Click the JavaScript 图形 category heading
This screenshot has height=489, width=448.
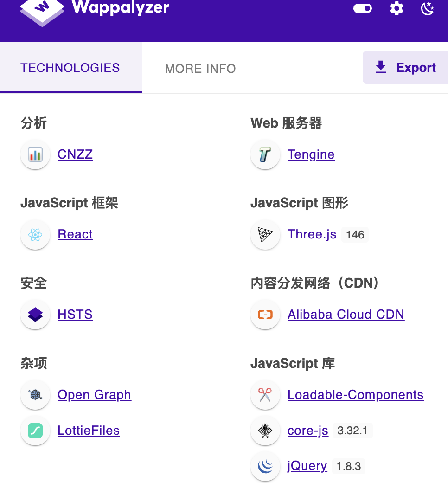(x=299, y=203)
